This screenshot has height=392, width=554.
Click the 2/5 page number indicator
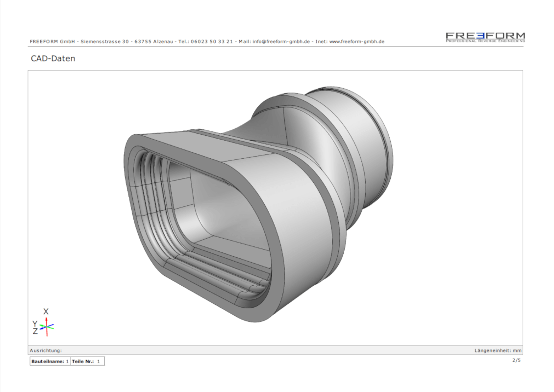516,360
